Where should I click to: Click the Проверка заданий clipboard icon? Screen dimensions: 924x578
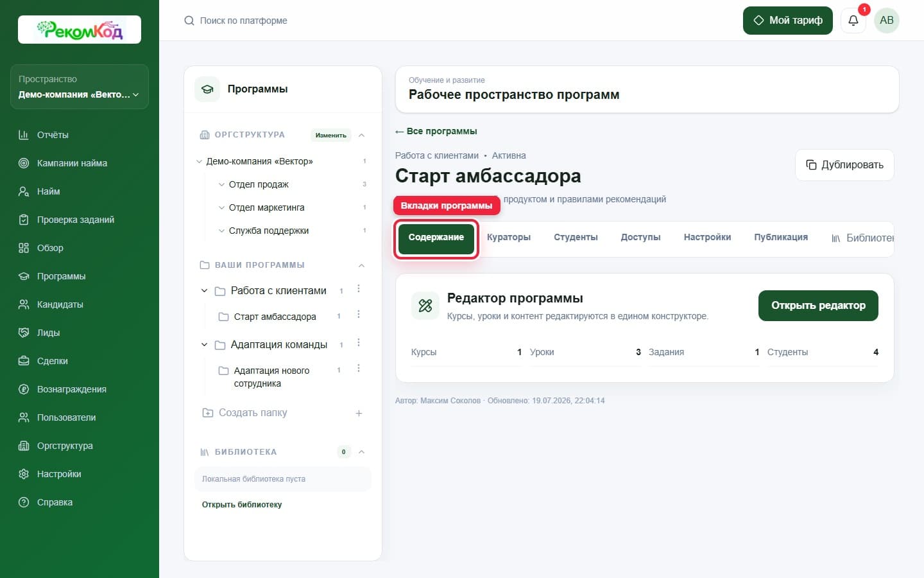click(x=24, y=220)
